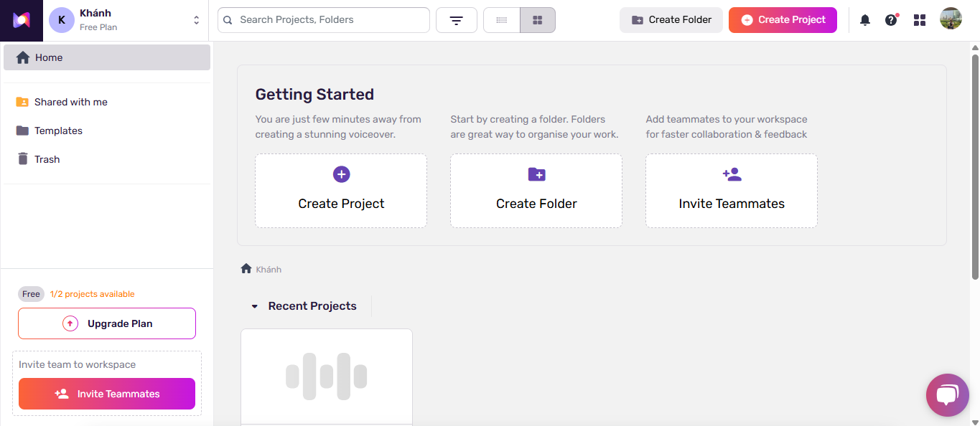980x426 pixels.
Task: Open the Templates folder
Action: (58, 131)
